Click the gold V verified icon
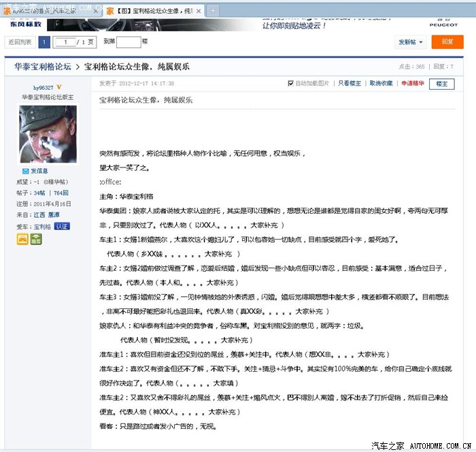The height and width of the screenshot is (452, 476). tap(59, 87)
